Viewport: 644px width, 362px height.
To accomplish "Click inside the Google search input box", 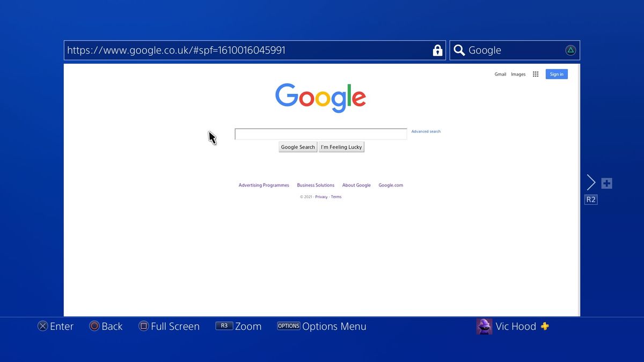I will point(320,134).
